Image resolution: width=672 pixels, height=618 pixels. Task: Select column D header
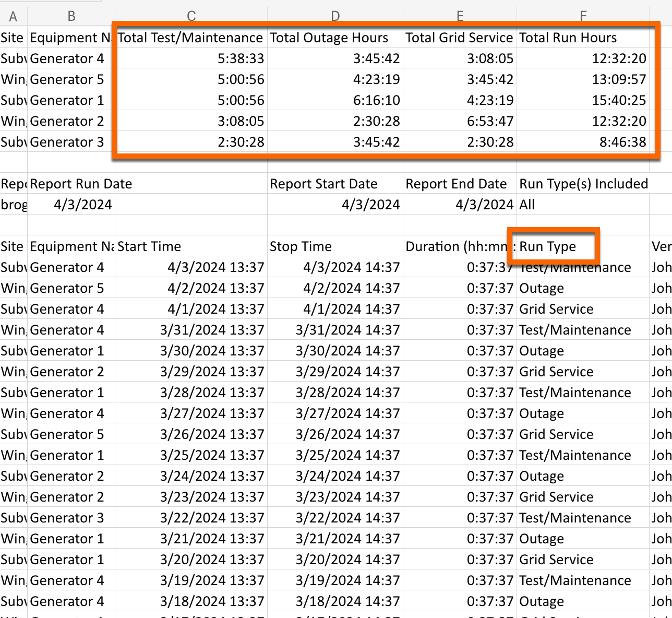tap(335, 16)
